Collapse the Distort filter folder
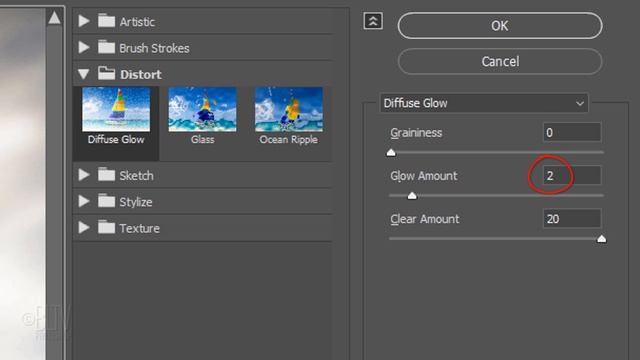The width and height of the screenshot is (640, 360). (84, 74)
